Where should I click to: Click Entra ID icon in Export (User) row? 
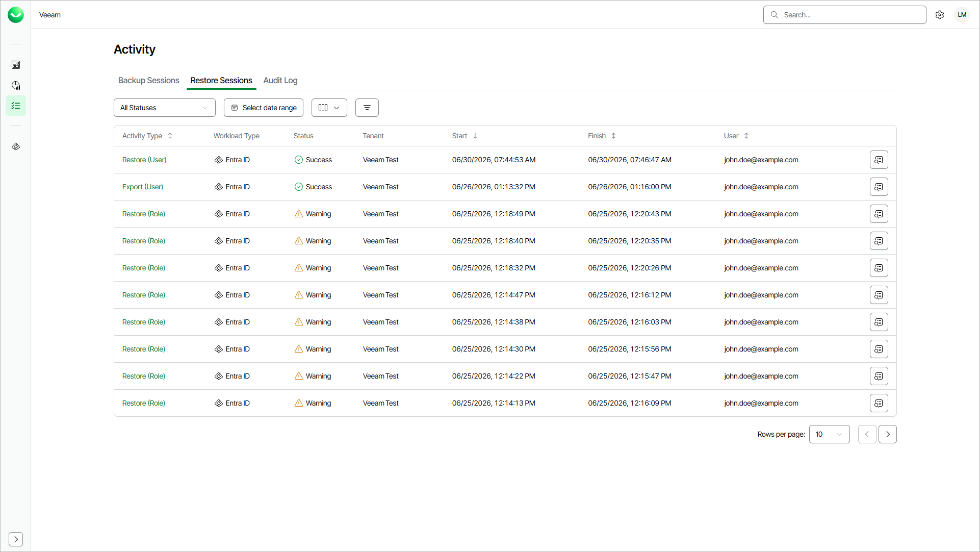[219, 187]
